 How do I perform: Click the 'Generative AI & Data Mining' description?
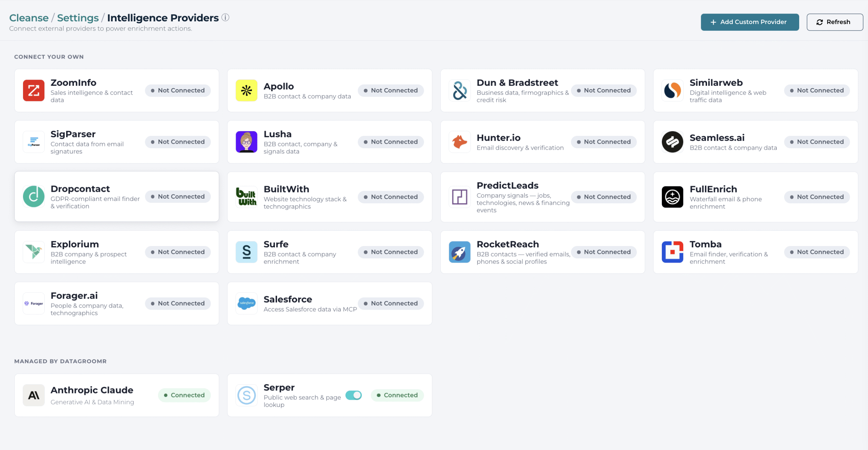click(x=92, y=402)
